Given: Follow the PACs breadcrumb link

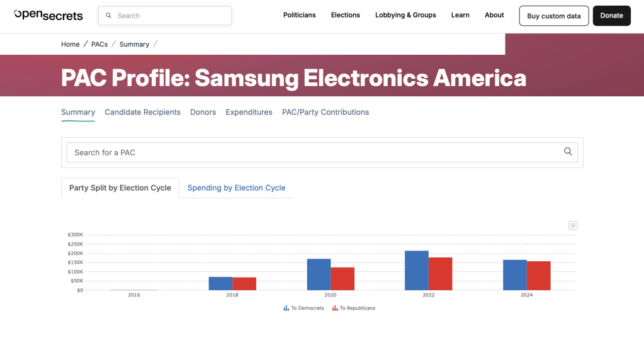Looking at the screenshot, I should click(99, 44).
